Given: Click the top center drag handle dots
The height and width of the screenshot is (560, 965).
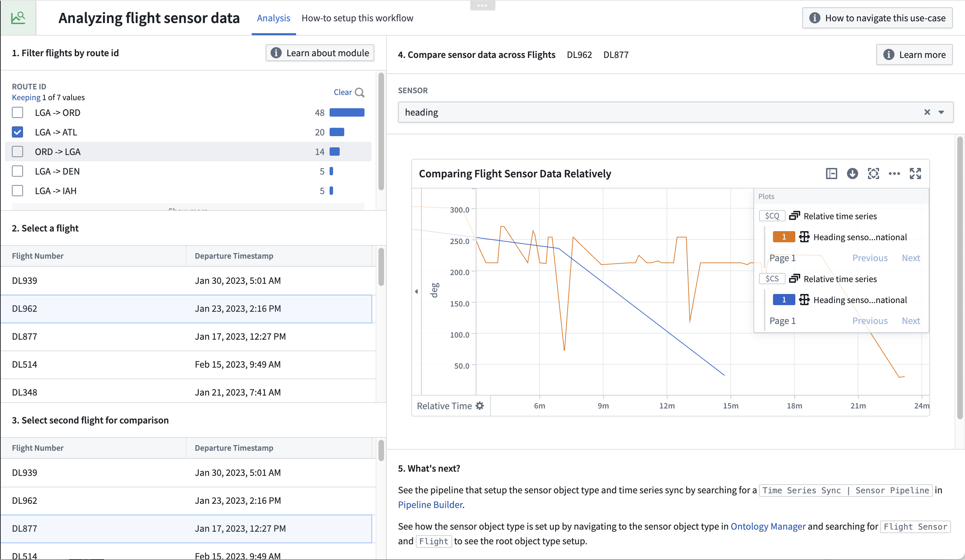Looking at the screenshot, I should tap(482, 5).
